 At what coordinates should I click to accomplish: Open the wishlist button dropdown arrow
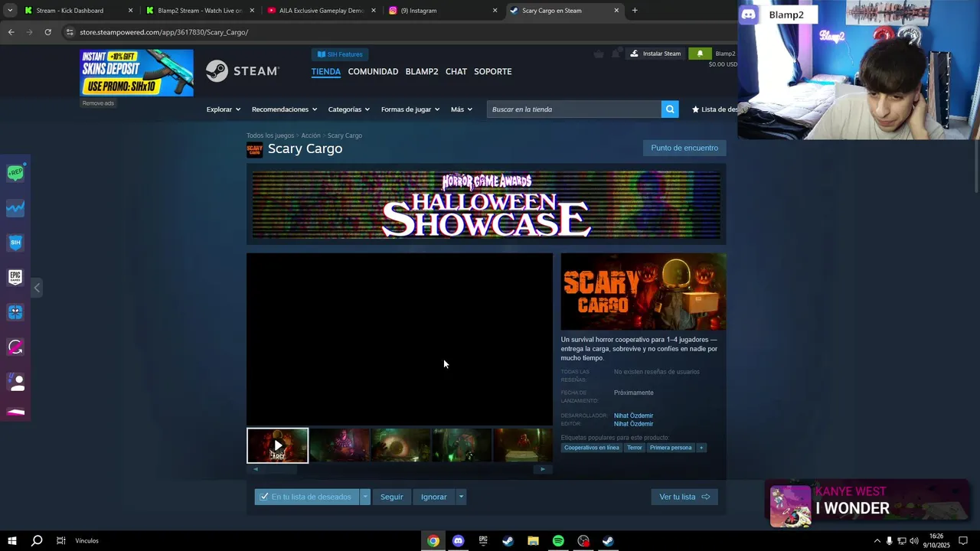click(365, 497)
